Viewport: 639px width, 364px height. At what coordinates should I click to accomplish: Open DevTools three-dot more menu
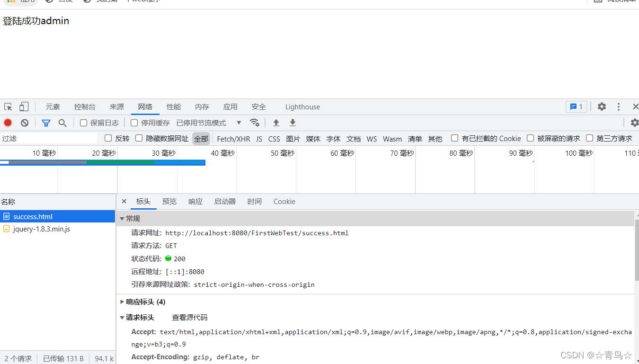tap(619, 107)
